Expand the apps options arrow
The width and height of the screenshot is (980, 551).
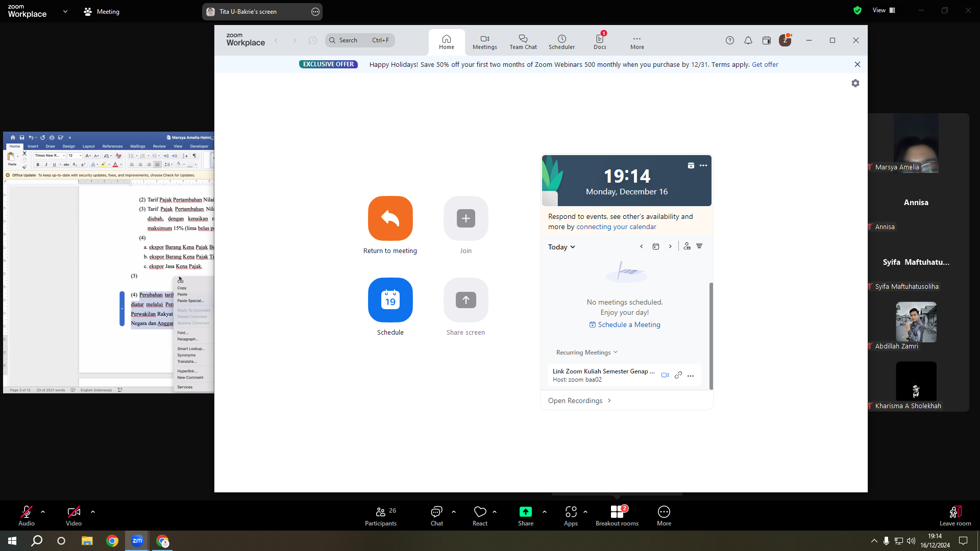[x=585, y=512]
